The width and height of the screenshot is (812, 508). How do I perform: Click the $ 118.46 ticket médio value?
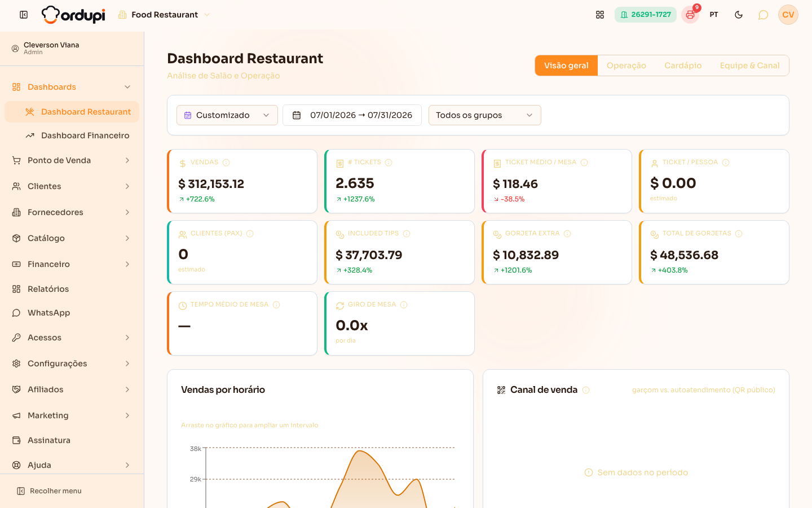tap(515, 184)
